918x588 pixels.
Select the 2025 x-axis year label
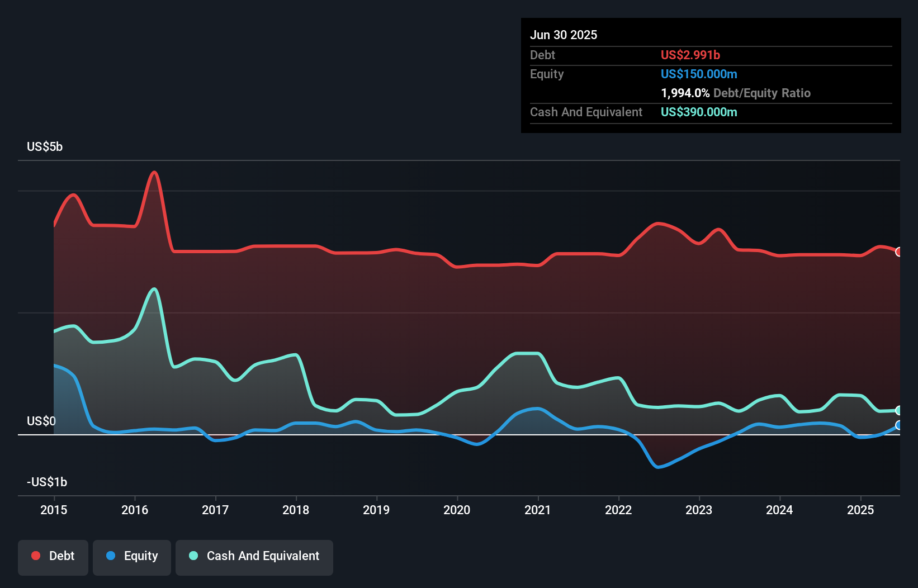pyautogui.click(x=860, y=510)
